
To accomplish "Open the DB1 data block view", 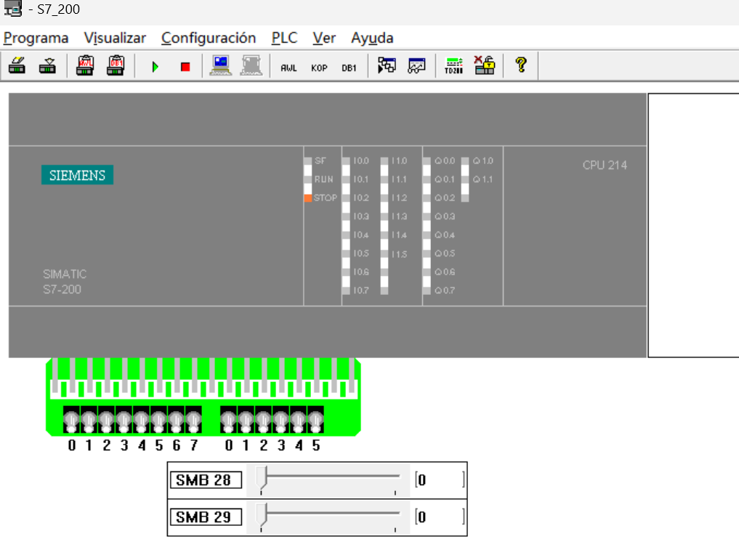I will pyautogui.click(x=349, y=68).
